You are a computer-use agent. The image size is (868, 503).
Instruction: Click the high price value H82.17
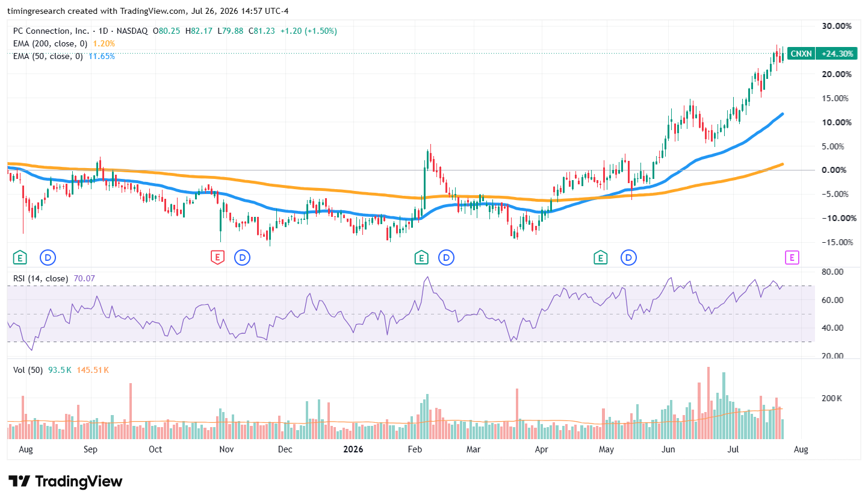click(x=200, y=31)
